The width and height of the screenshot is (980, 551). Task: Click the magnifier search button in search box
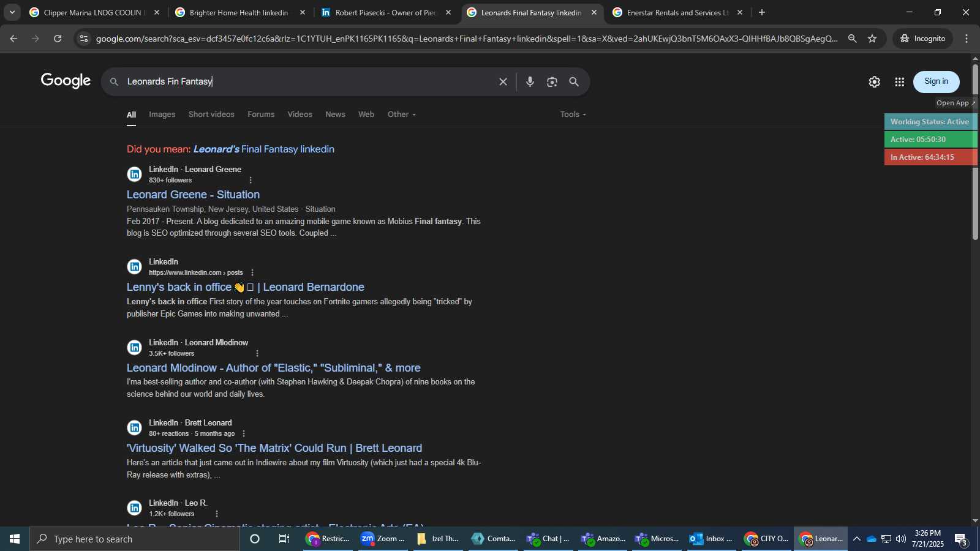pyautogui.click(x=574, y=81)
